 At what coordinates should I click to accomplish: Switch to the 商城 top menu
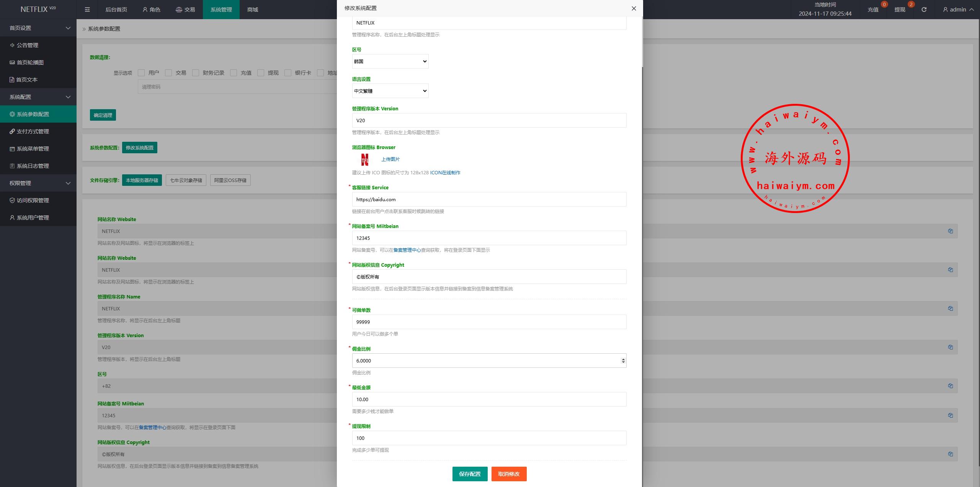252,10
